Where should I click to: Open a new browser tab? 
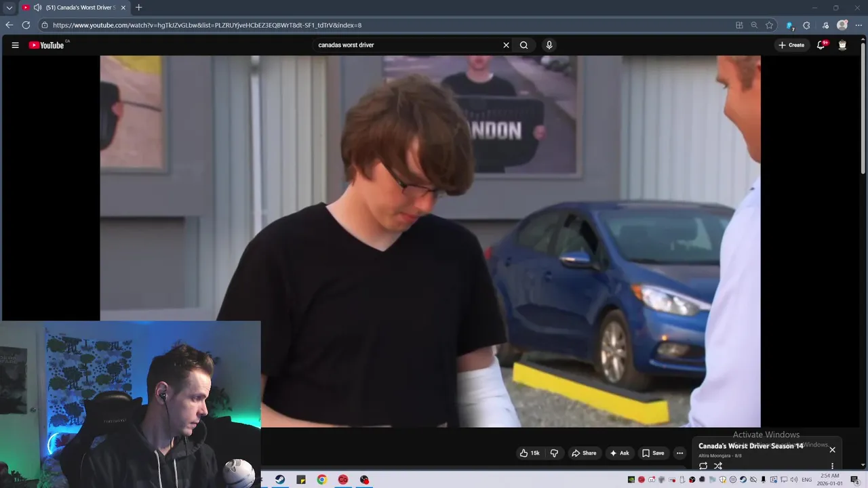coord(138,7)
